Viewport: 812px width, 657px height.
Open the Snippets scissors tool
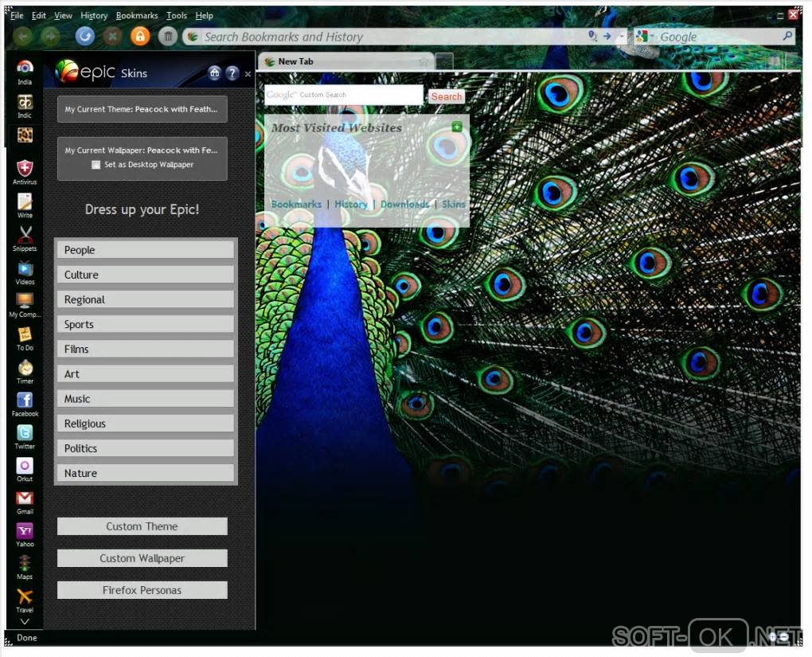25,238
